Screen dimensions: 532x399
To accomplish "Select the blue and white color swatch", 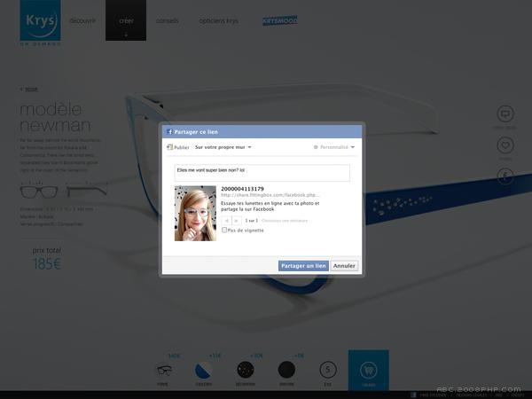I will point(201,370).
